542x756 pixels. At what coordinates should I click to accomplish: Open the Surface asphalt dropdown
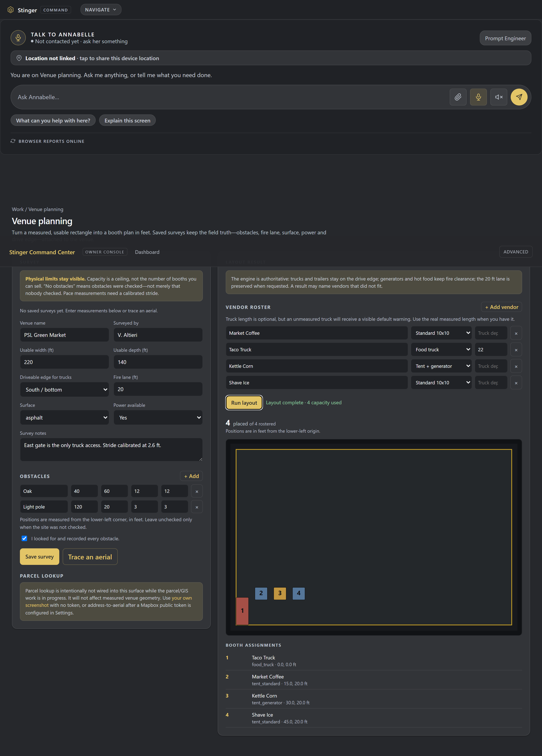coord(64,417)
